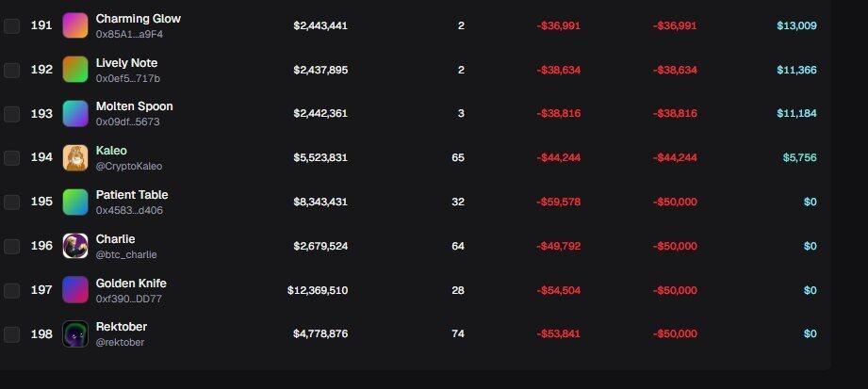Open Rektober's avatar icon

tap(75, 334)
